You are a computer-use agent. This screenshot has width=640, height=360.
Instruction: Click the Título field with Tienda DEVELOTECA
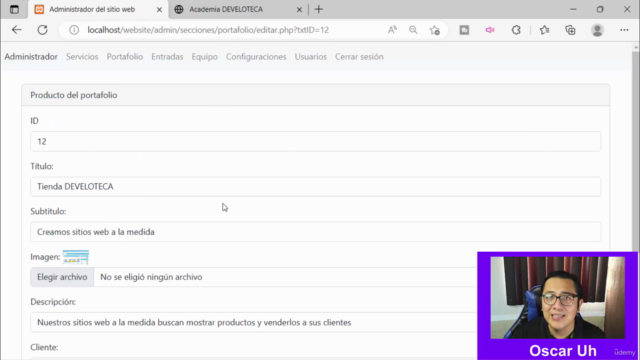click(x=316, y=187)
